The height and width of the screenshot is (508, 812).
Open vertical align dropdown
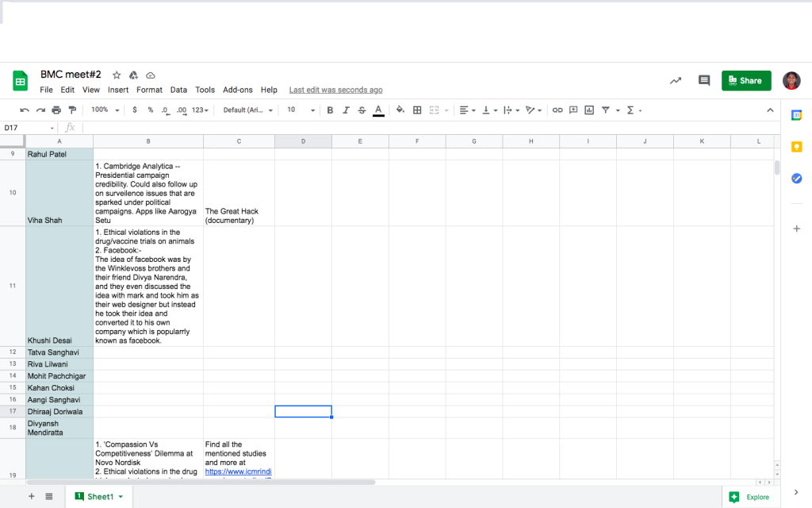point(489,110)
